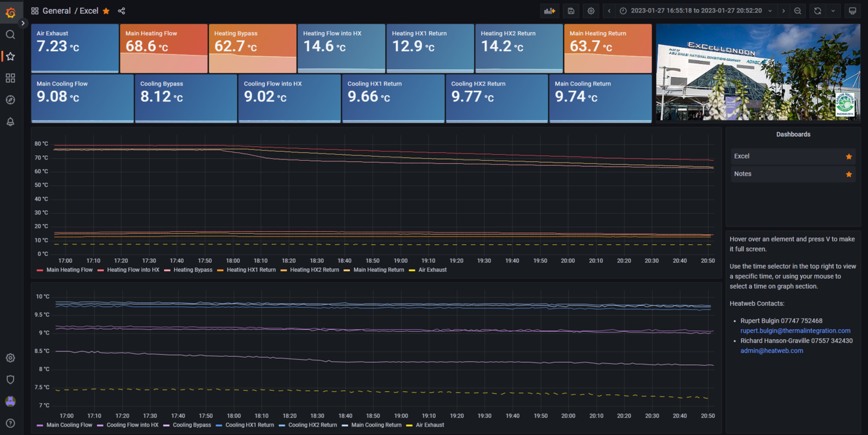Select the Cooling HX1 Return stat panel
The width and height of the screenshot is (868, 435).
[x=393, y=99]
